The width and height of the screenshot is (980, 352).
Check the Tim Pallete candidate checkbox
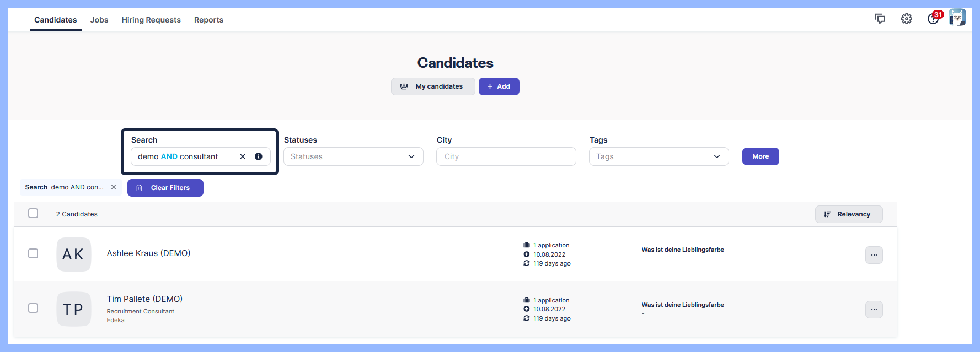[33, 308]
